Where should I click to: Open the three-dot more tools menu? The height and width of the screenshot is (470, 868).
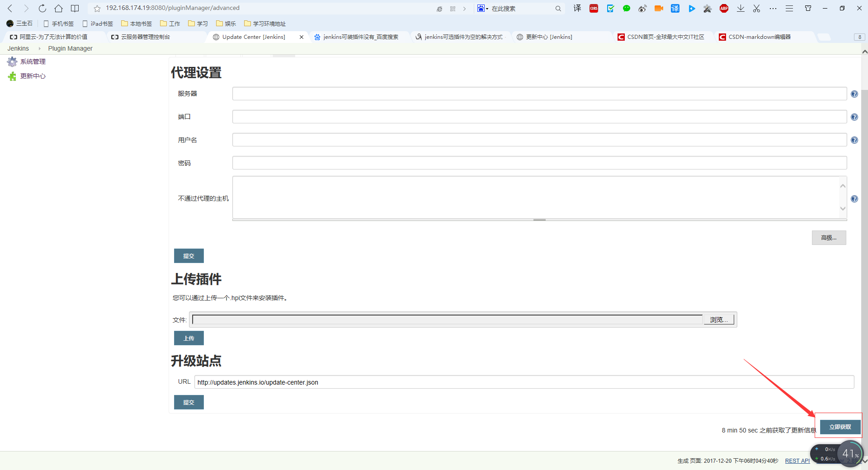(773, 8)
